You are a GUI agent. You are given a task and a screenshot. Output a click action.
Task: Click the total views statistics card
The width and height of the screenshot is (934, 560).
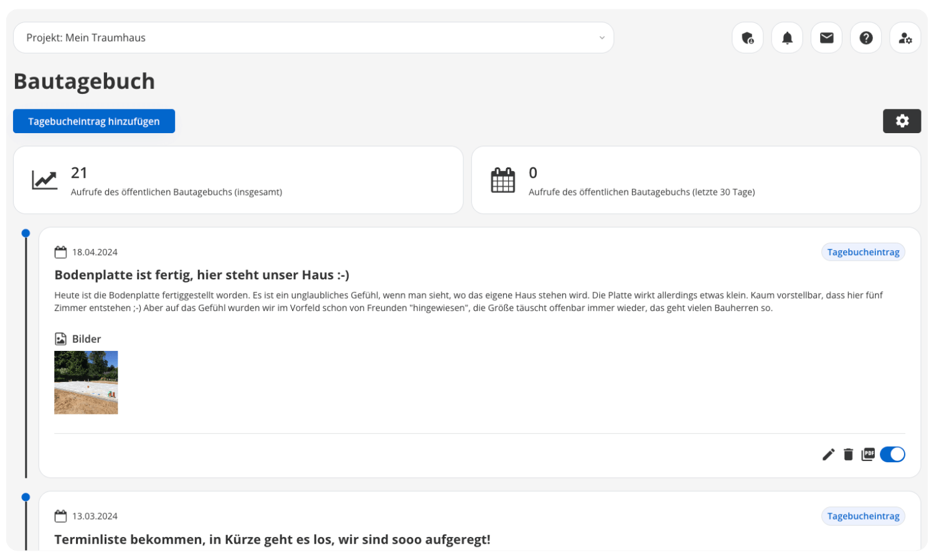(x=238, y=180)
